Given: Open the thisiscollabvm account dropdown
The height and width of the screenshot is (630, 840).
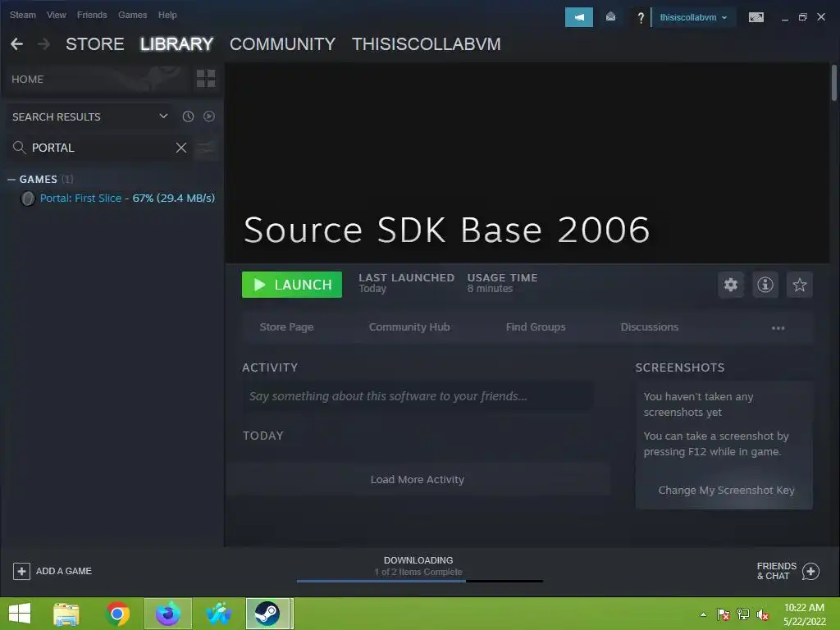Looking at the screenshot, I should point(693,17).
